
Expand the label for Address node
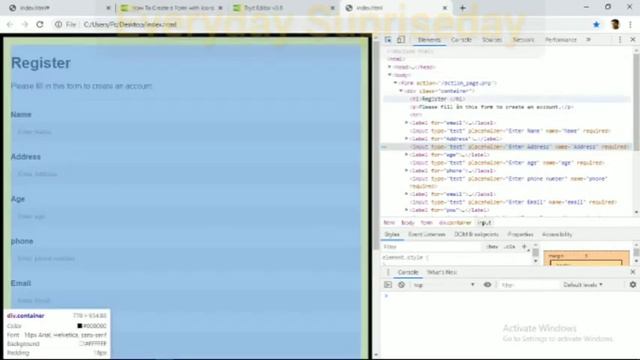click(406, 138)
